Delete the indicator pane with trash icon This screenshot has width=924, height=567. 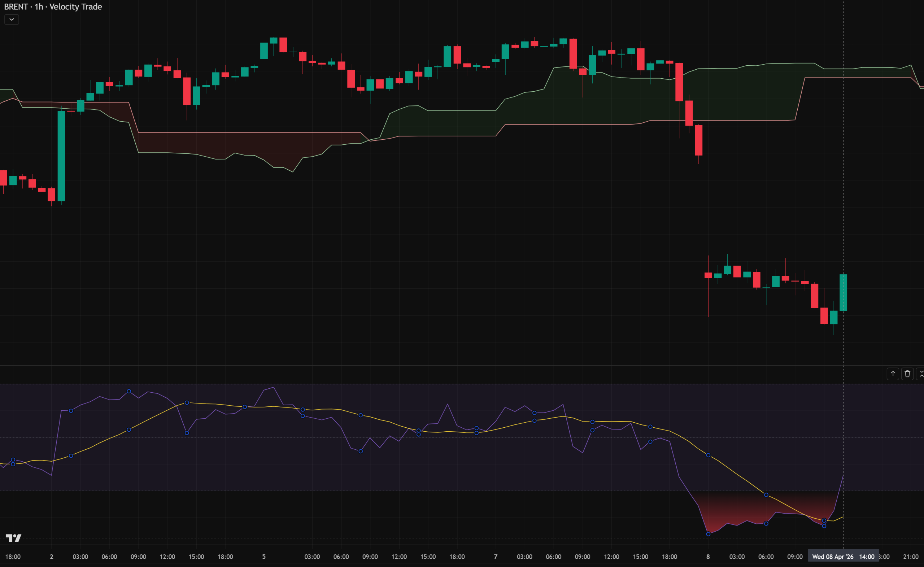tap(907, 374)
